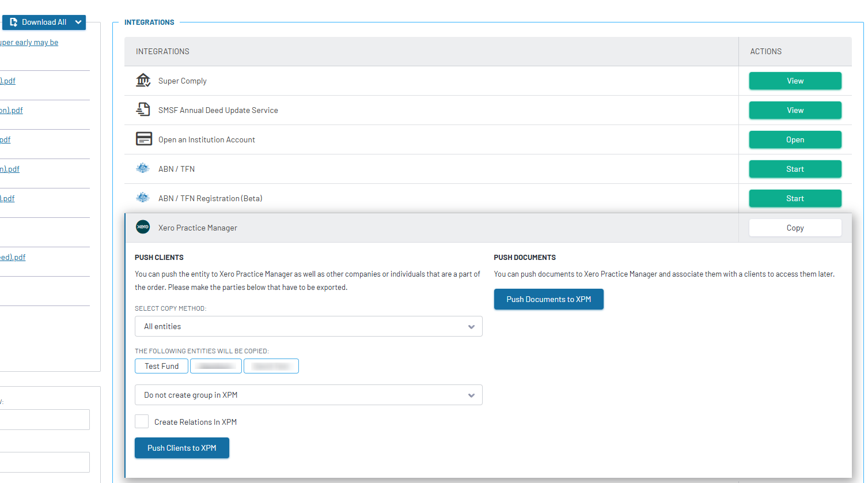Click 'Xero Practice Manager' row title
The height and width of the screenshot is (483, 868).
[198, 228]
